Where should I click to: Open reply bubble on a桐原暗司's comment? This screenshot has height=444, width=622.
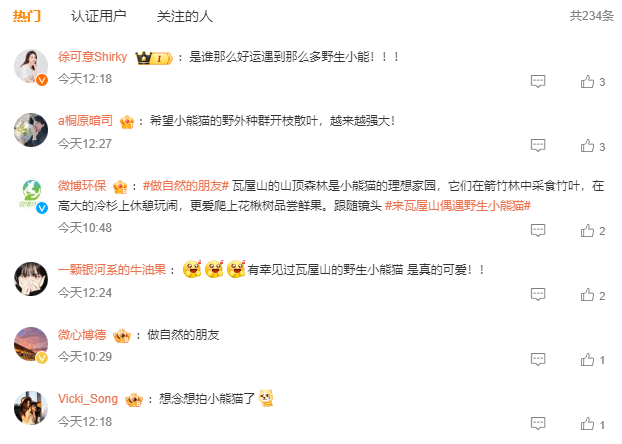click(x=538, y=146)
